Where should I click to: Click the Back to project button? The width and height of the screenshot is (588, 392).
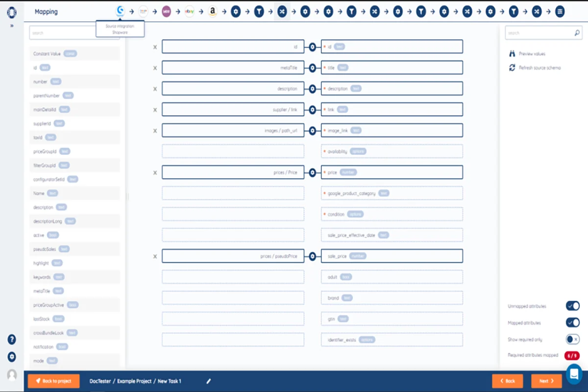coord(53,381)
